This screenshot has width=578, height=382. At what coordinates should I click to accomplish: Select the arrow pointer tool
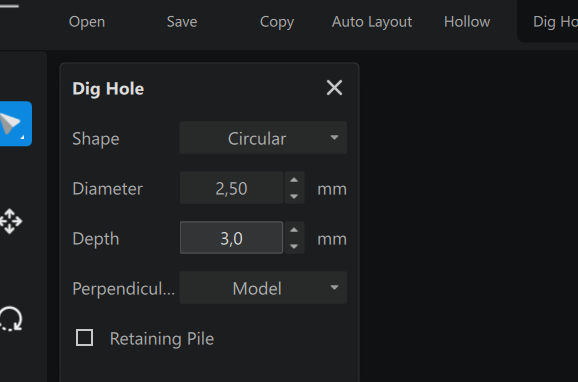coord(15,124)
